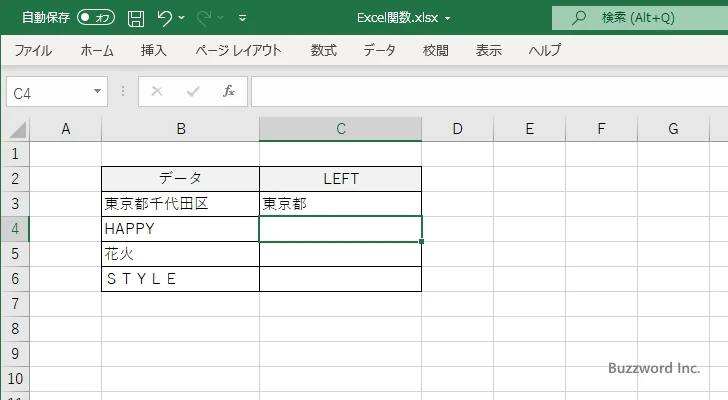The width and height of the screenshot is (728, 400).
Task: Switch to the データ tab
Action: coord(379,50)
